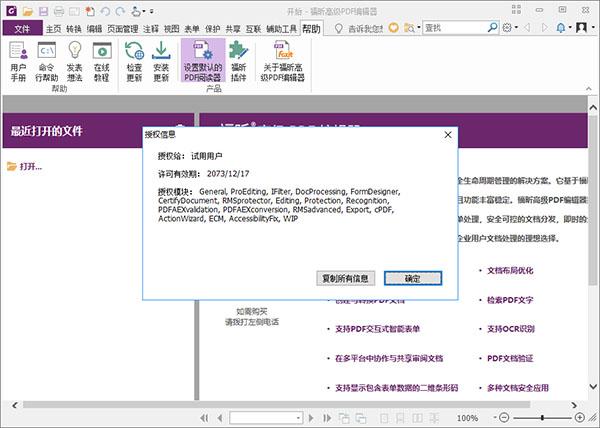The image size is (600, 428).
Task: Switch to the 页面管理 (Page Organize) tab
Action: pos(122,29)
